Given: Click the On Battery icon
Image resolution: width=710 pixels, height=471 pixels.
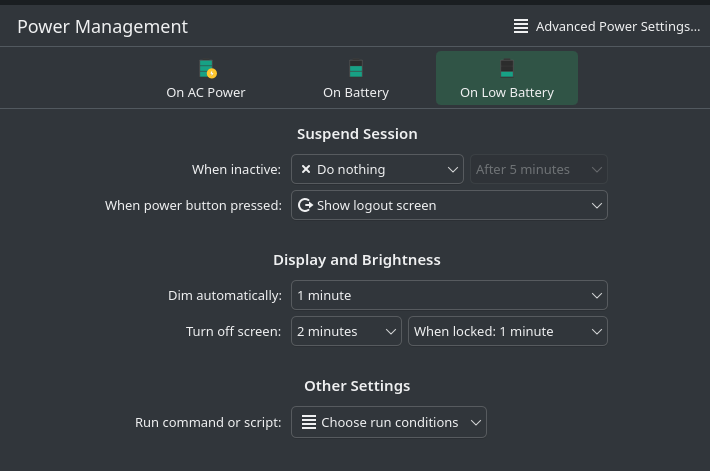Looking at the screenshot, I should [356, 69].
